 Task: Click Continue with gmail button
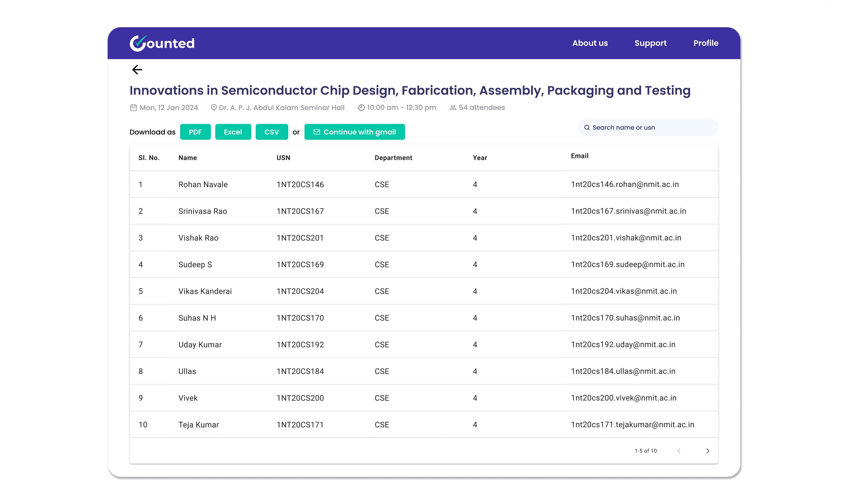(x=354, y=132)
